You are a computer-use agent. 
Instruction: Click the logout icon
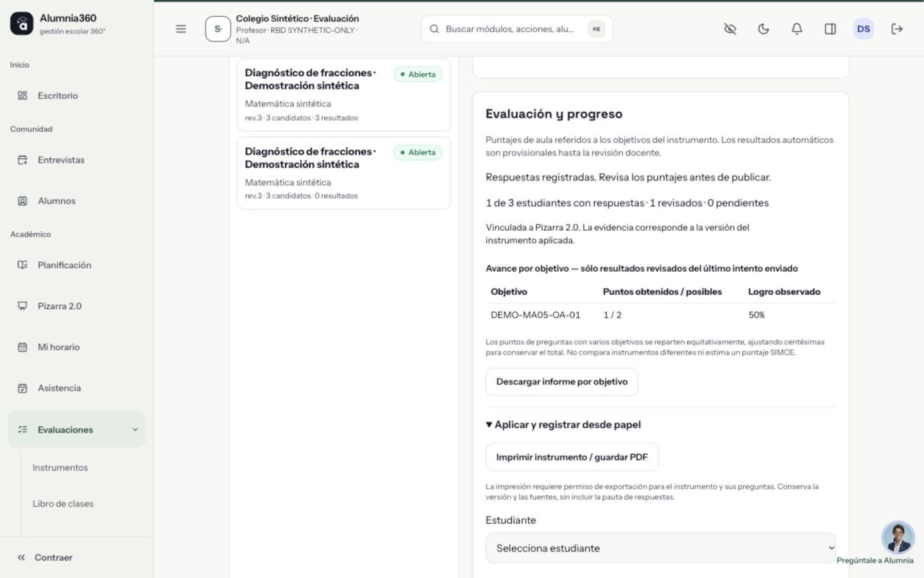click(897, 29)
